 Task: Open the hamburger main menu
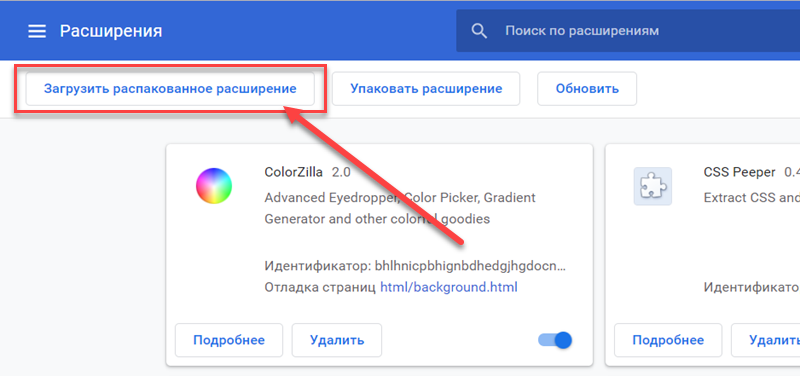point(37,32)
